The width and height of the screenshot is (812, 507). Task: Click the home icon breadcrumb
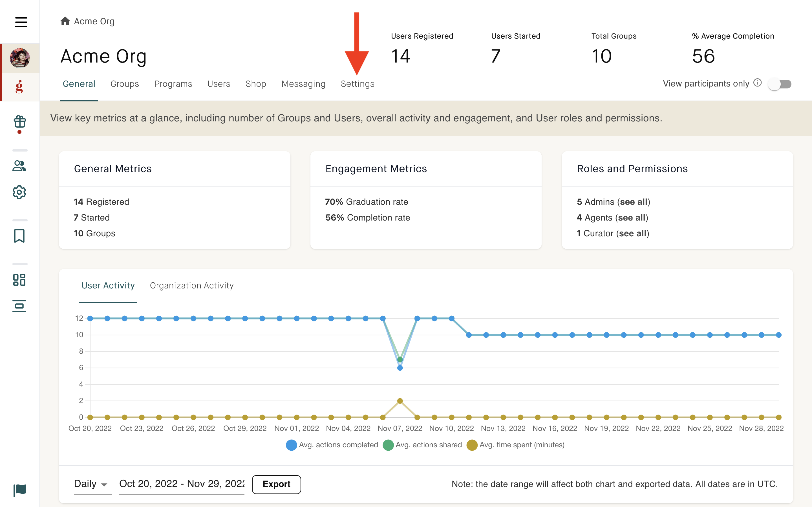click(x=65, y=21)
